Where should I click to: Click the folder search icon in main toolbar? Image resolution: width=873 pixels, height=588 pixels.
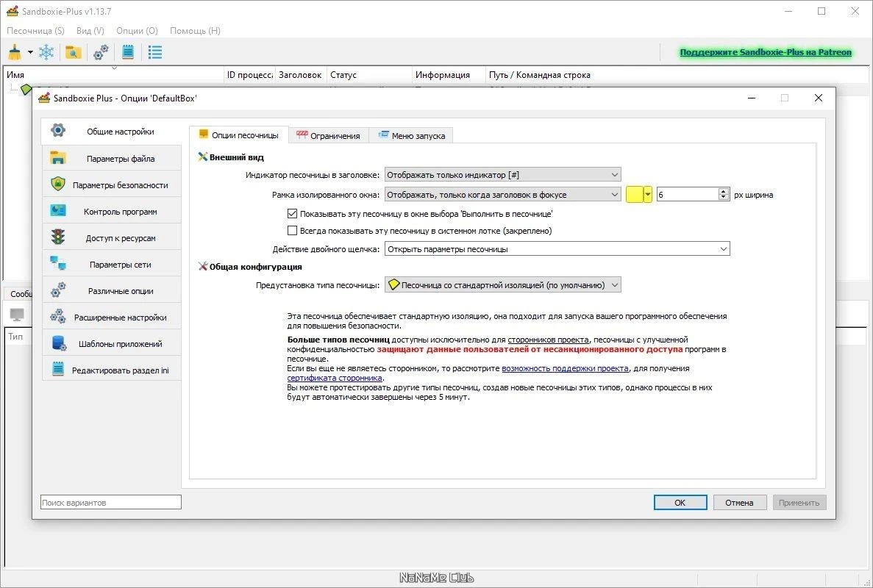73,52
